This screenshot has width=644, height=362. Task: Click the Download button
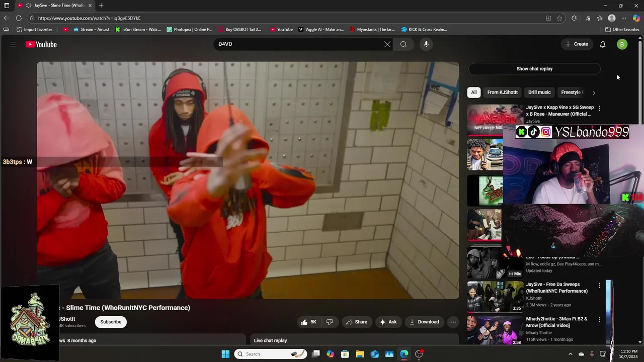(x=424, y=322)
